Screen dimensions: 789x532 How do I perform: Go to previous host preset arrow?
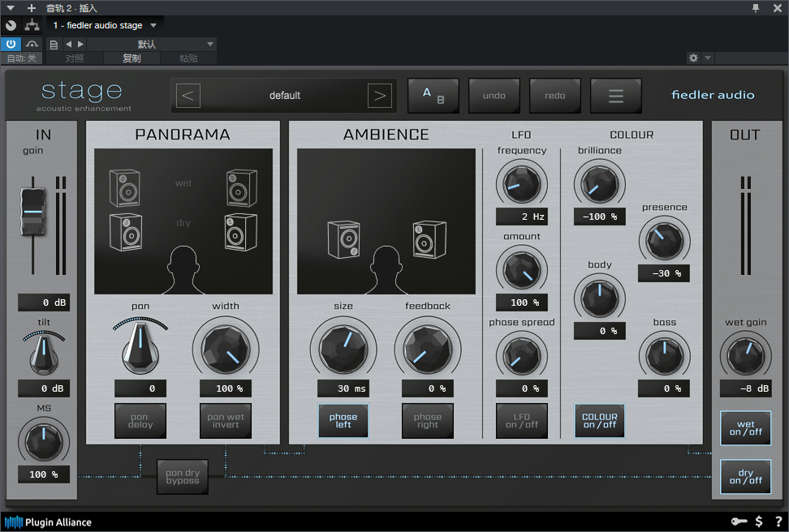tap(69, 45)
